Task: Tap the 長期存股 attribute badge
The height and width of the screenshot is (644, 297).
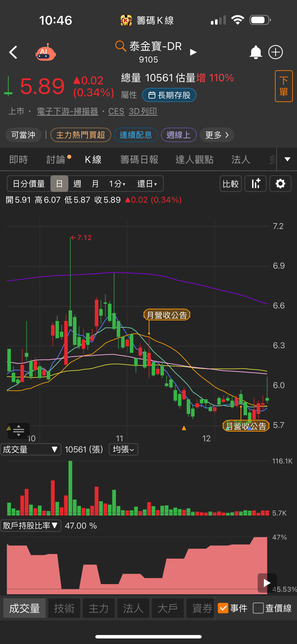Action: tap(169, 95)
